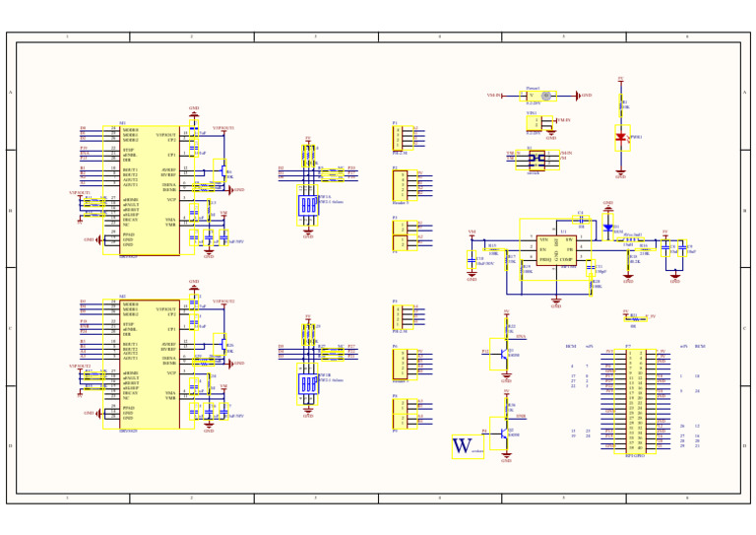The width and height of the screenshot is (756, 535).
Task: Select the Power1 DC barrel jack symbol
Action: pyautogui.click(x=538, y=96)
